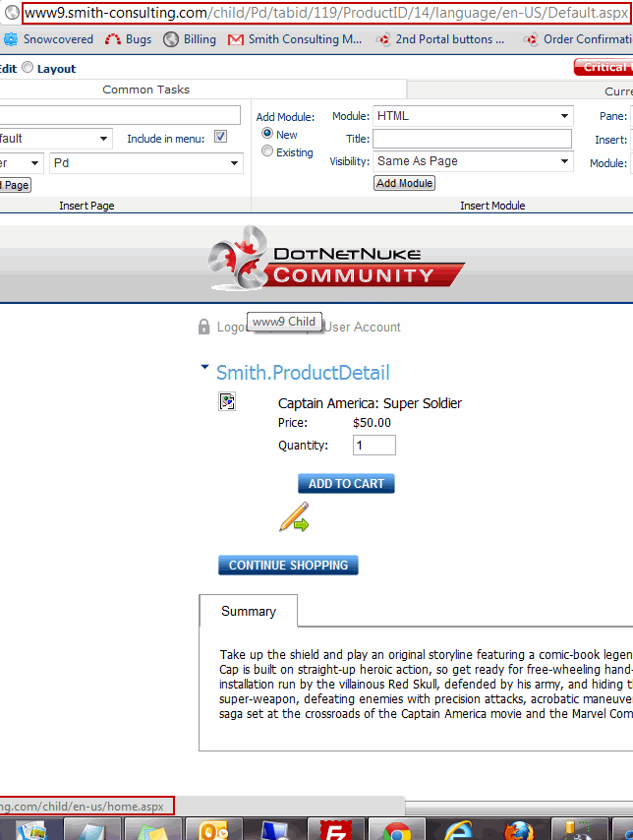Open the dropdown ending in 'fault'

click(55, 139)
